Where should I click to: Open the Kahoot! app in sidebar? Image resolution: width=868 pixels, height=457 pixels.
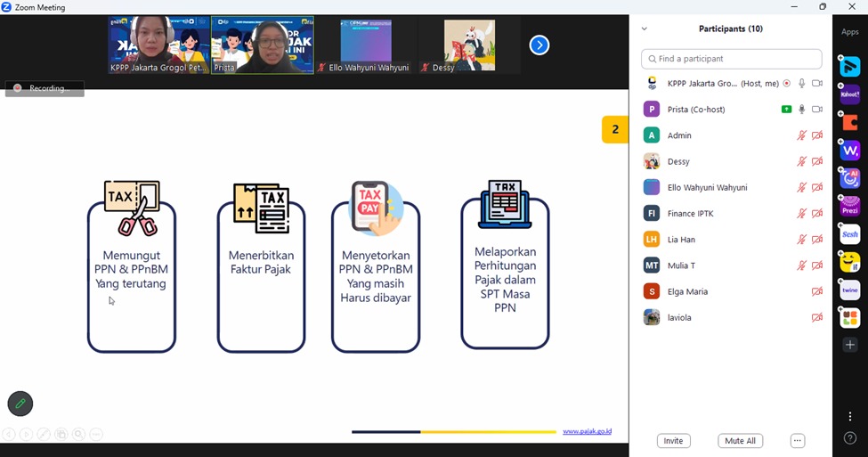[850, 94]
